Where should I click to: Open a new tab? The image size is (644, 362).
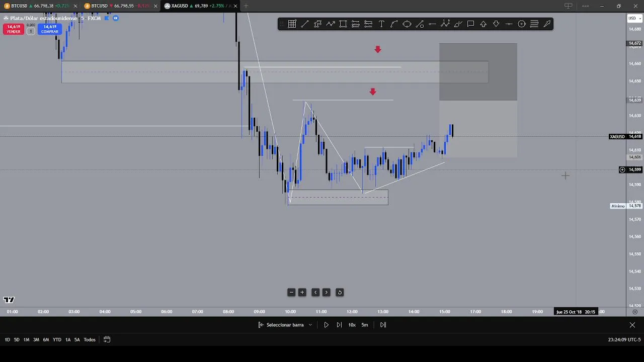246,6
